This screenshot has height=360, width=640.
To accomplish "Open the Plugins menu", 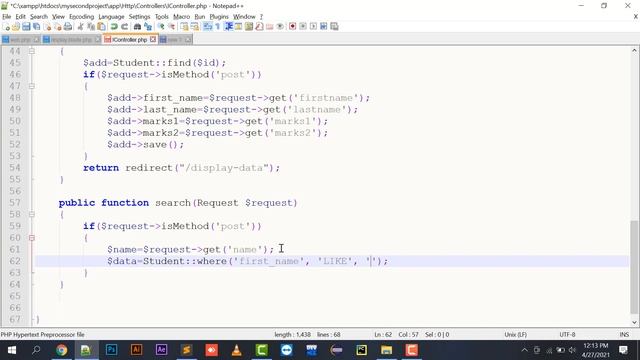I will [219, 17].
